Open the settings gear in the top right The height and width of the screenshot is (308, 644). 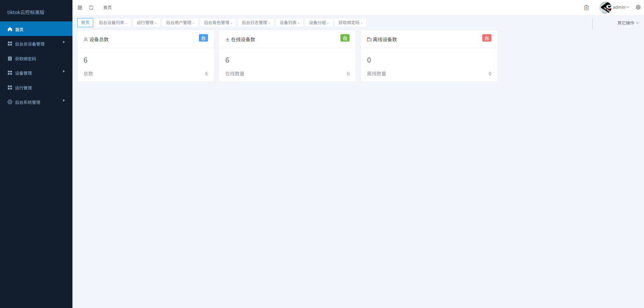click(x=638, y=7)
